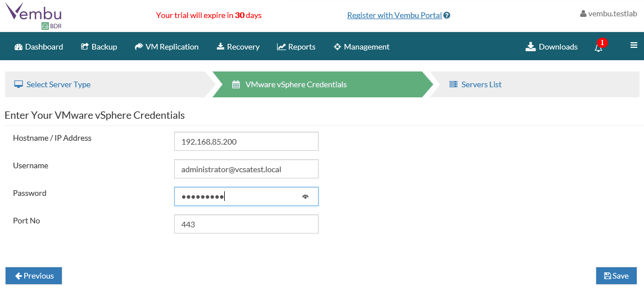Open the Servers List step
Screen dimensions: 644x296
(x=481, y=84)
